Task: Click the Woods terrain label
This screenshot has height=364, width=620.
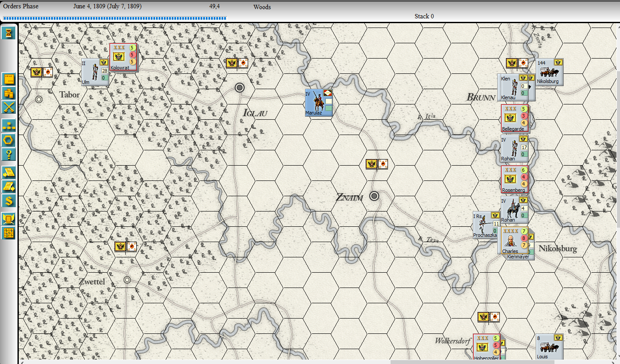Action: 262,7
